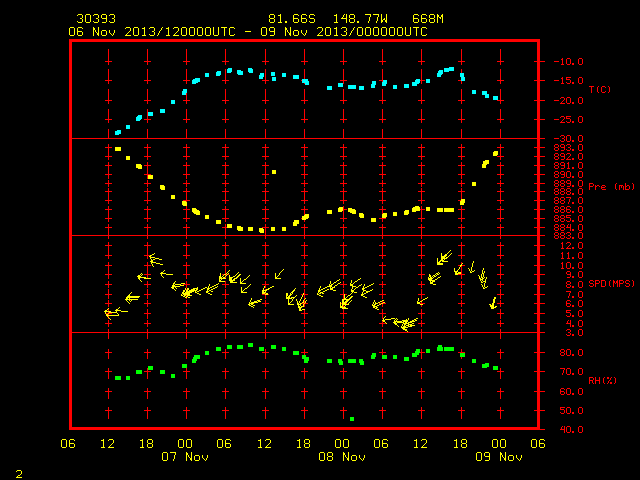
Task: Click the station coordinates 81.66S 148.77W
Action: pos(328,19)
